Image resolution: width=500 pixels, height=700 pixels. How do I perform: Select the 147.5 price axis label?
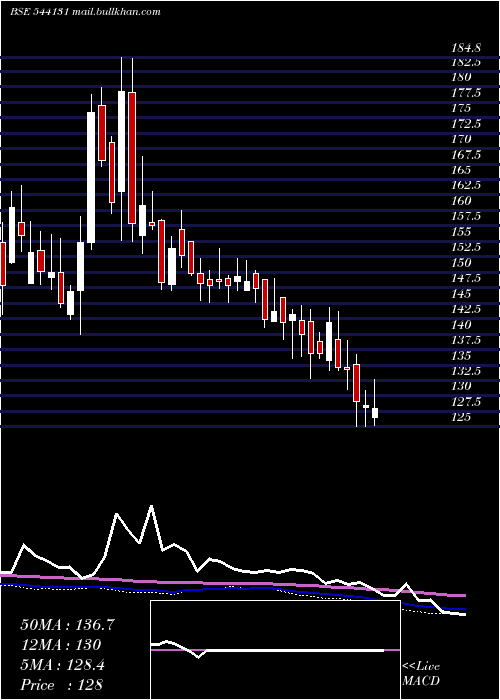tap(466, 279)
